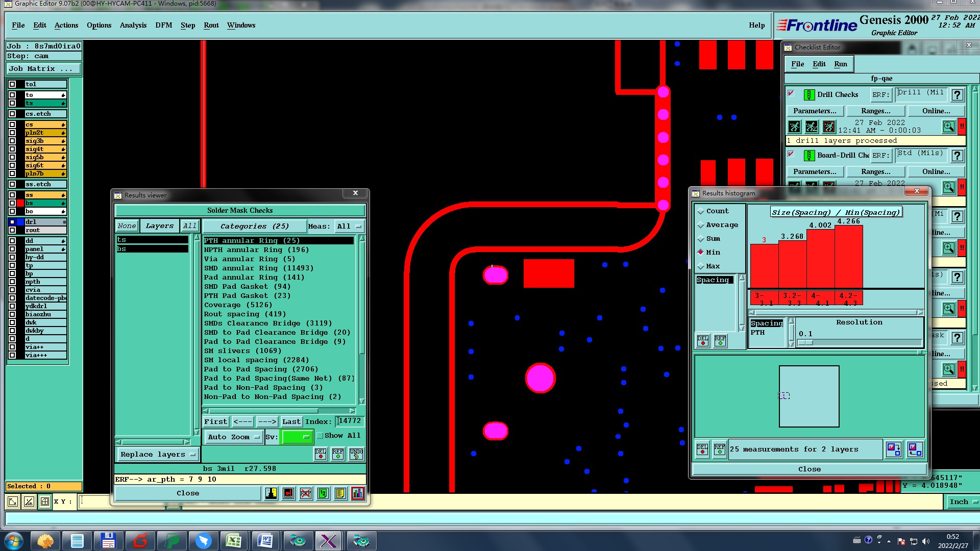
Task: Click the crossed-out REF icon in Results viewer
Action: [x=306, y=493]
